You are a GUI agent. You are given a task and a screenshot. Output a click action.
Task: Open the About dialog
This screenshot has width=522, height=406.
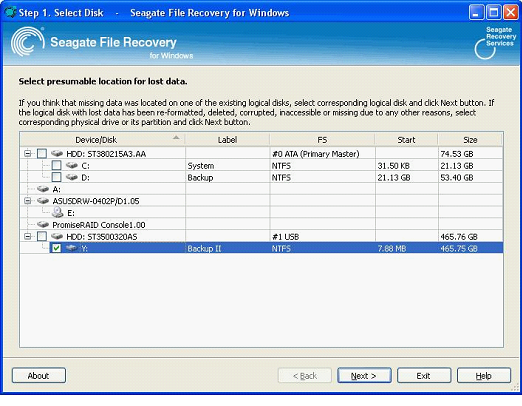pos(39,376)
